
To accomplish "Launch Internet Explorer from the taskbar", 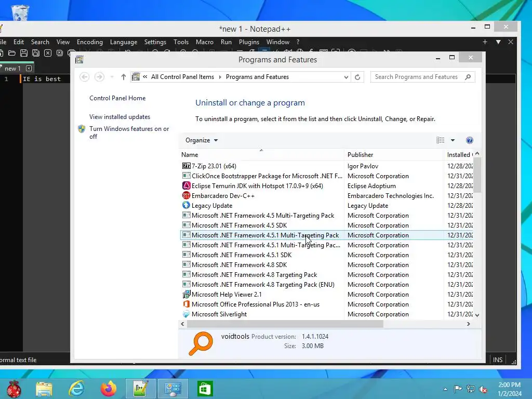I will click(77, 389).
